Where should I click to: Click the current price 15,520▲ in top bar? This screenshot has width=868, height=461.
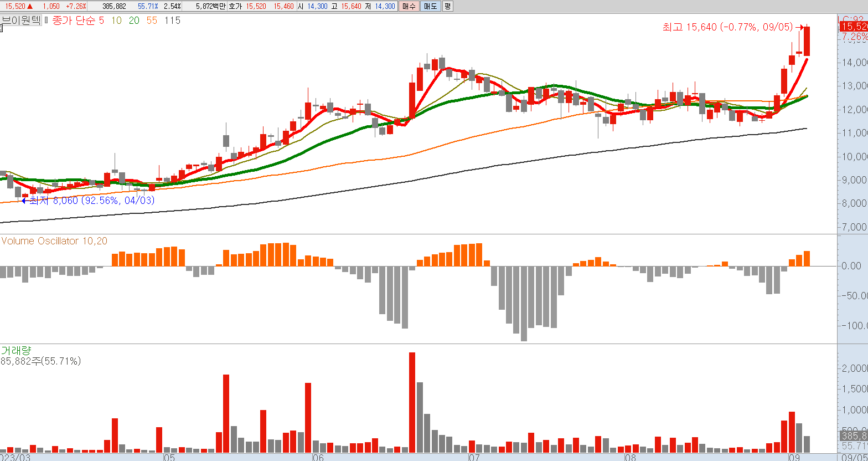(19, 6)
